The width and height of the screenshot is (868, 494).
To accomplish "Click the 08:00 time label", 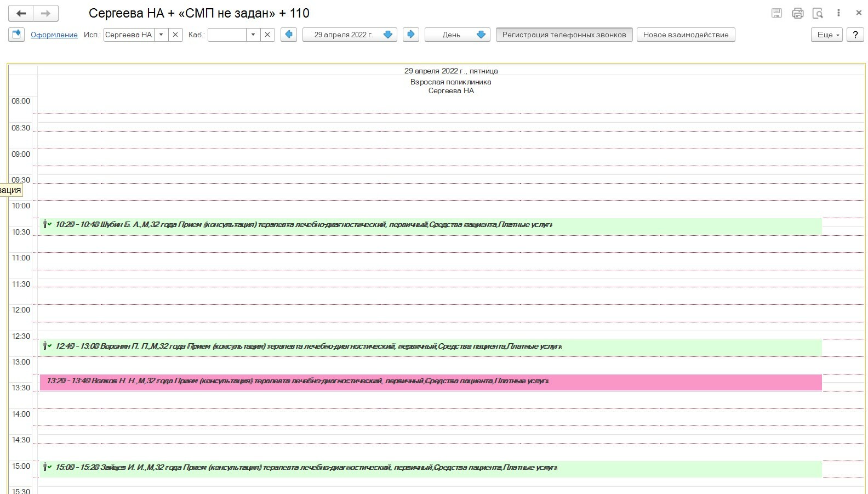I will coord(21,101).
